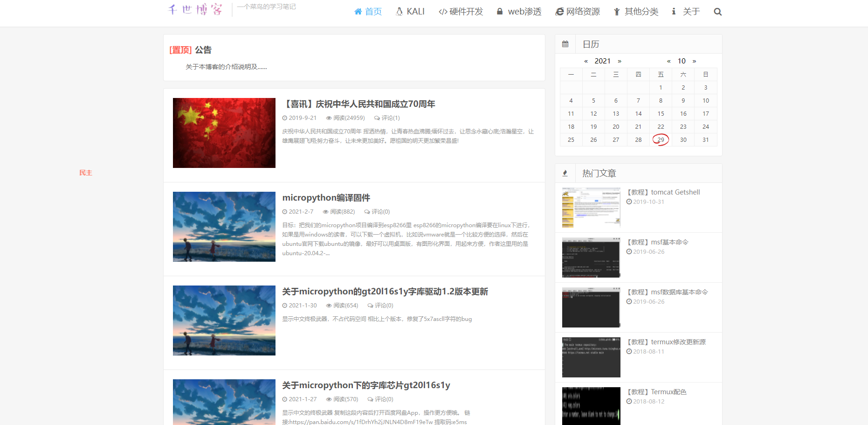Click the lock icon beside web渗透
This screenshot has width=868, height=425.
500,12
